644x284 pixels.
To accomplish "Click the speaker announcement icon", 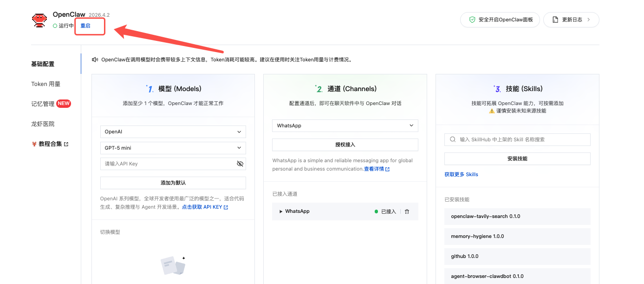I will [95, 59].
